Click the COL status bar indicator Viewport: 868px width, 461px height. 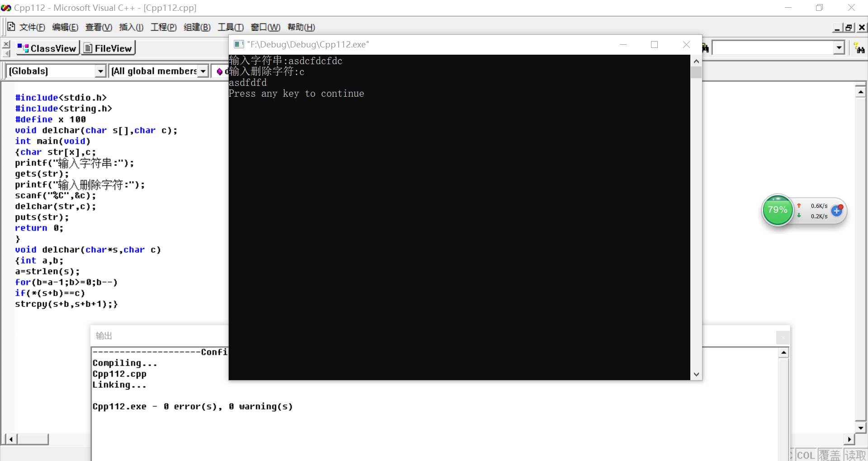tap(806, 455)
